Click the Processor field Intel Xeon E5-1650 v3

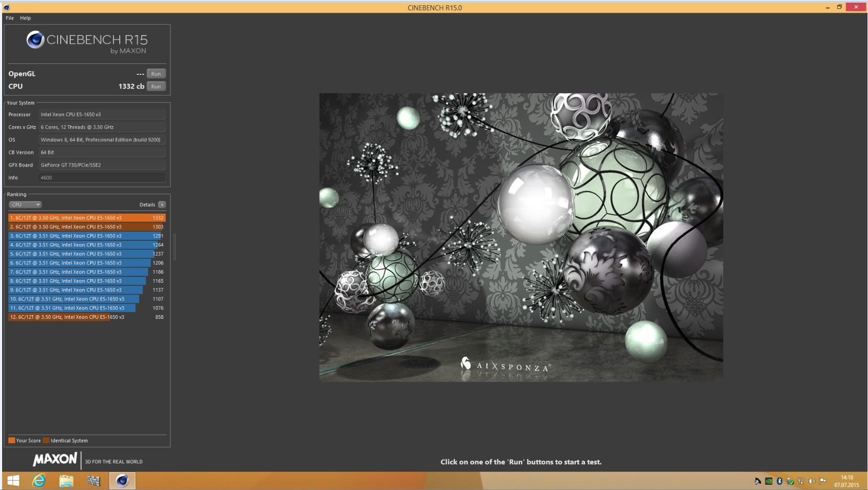click(102, 114)
